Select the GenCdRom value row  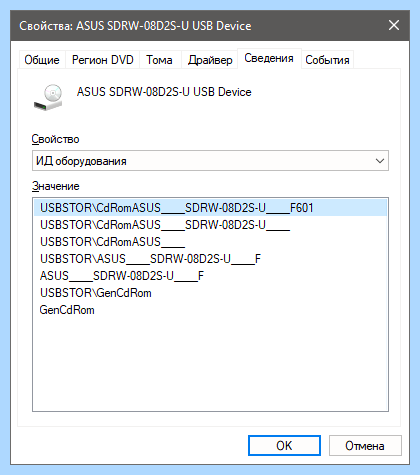click(x=210, y=310)
